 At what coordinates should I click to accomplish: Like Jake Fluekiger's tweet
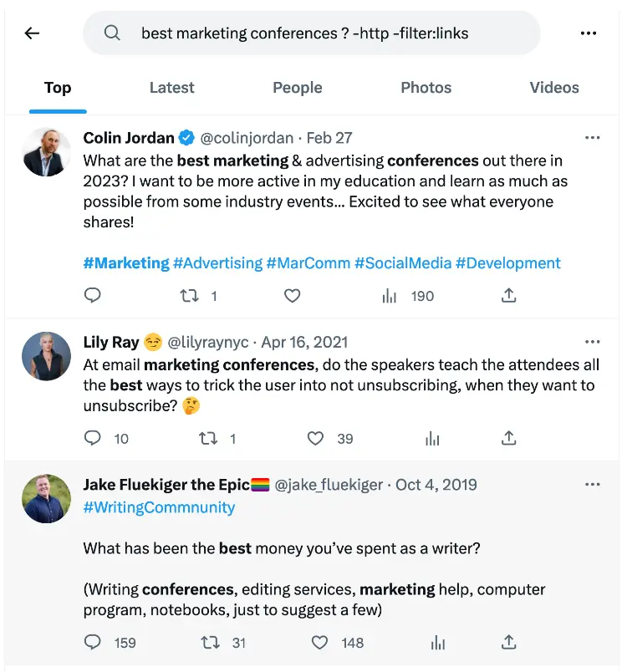click(319, 642)
